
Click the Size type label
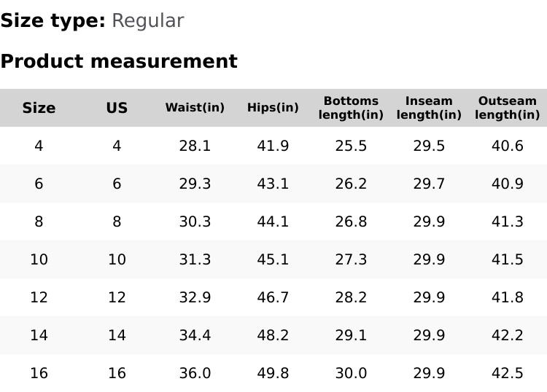click(x=53, y=21)
